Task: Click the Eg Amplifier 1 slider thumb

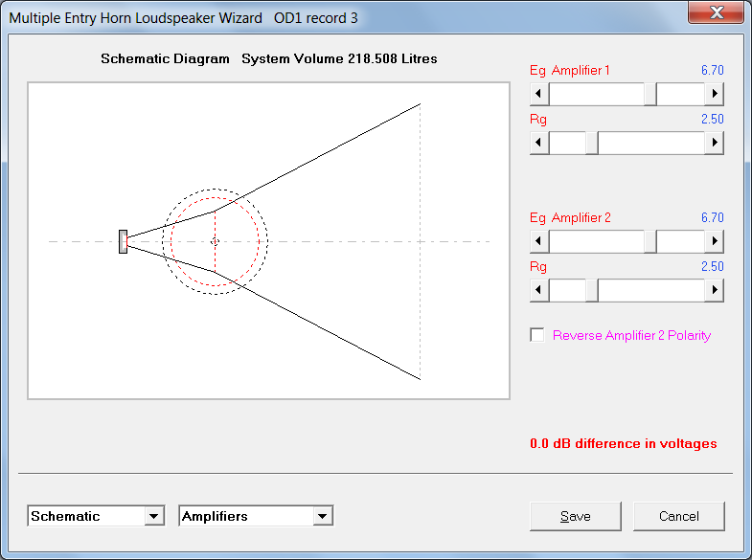Action: click(650, 94)
